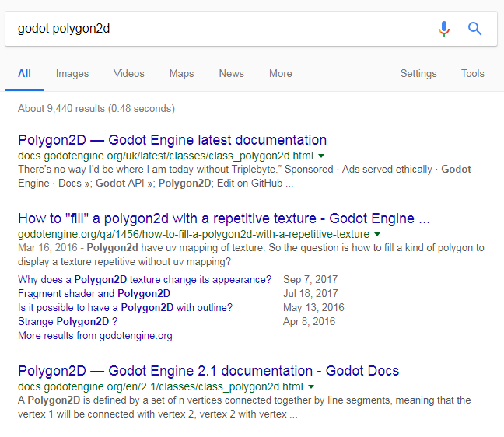Image resolution: width=504 pixels, height=437 pixels.
Task: Click the godotengine.org/qa/1456 URL text
Action: pyautogui.click(x=194, y=234)
